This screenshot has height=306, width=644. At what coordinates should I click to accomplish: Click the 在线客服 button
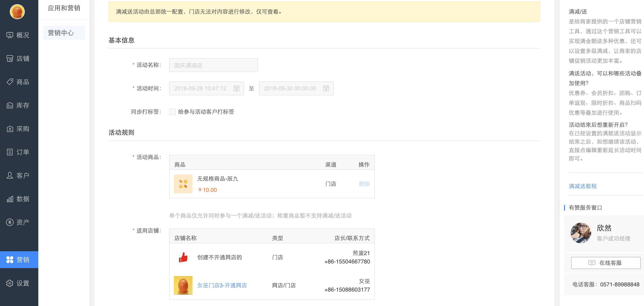point(605,263)
